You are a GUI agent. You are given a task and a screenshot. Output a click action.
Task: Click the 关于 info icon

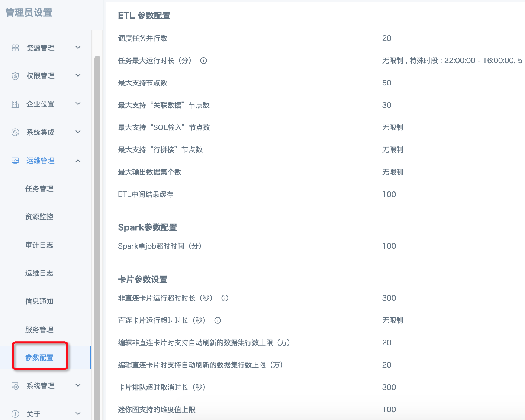click(x=15, y=414)
